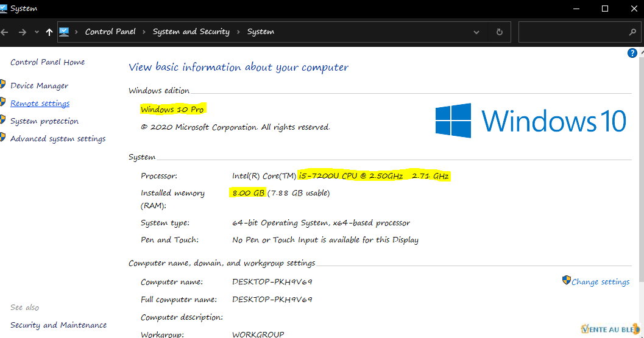Expand chevron after computer icon in address bar
Image resolution: width=644 pixels, height=338 pixels.
pyautogui.click(x=76, y=32)
